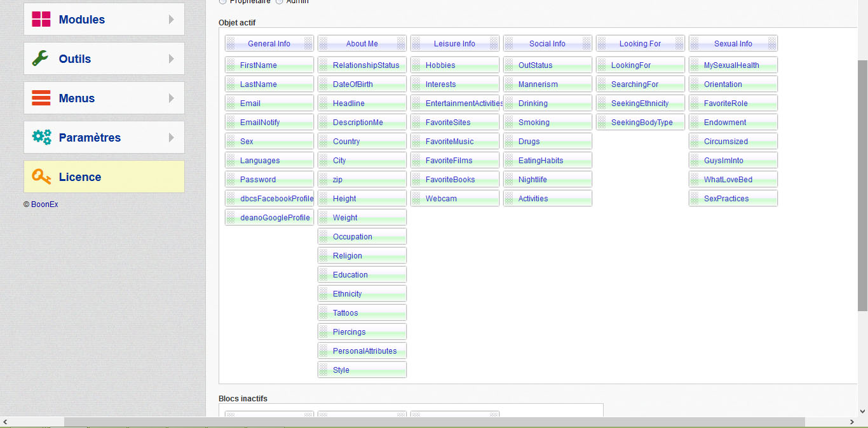This screenshot has height=428, width=868.
Task: Grab the drag handle on FirstName field
Action: pos(231,65)
